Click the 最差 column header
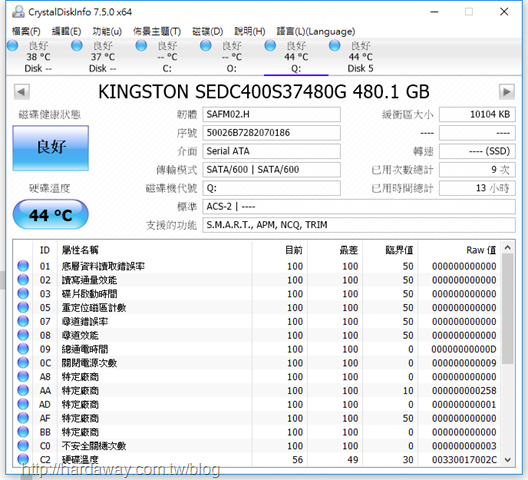Viewport: 528px width, 480px height. 335,250
